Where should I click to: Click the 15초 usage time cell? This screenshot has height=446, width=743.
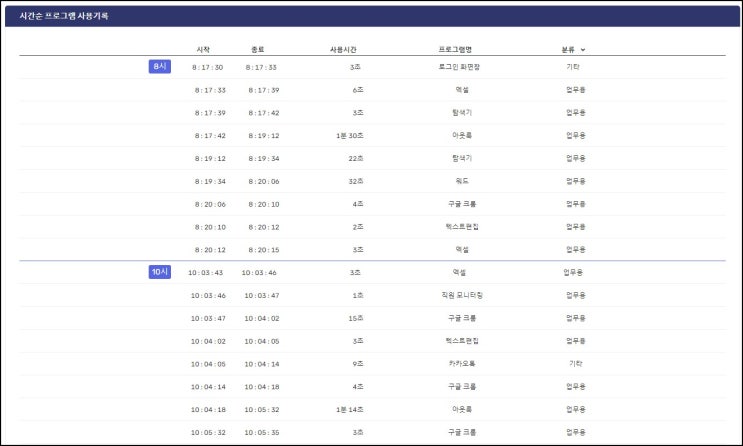click(356, 318)
